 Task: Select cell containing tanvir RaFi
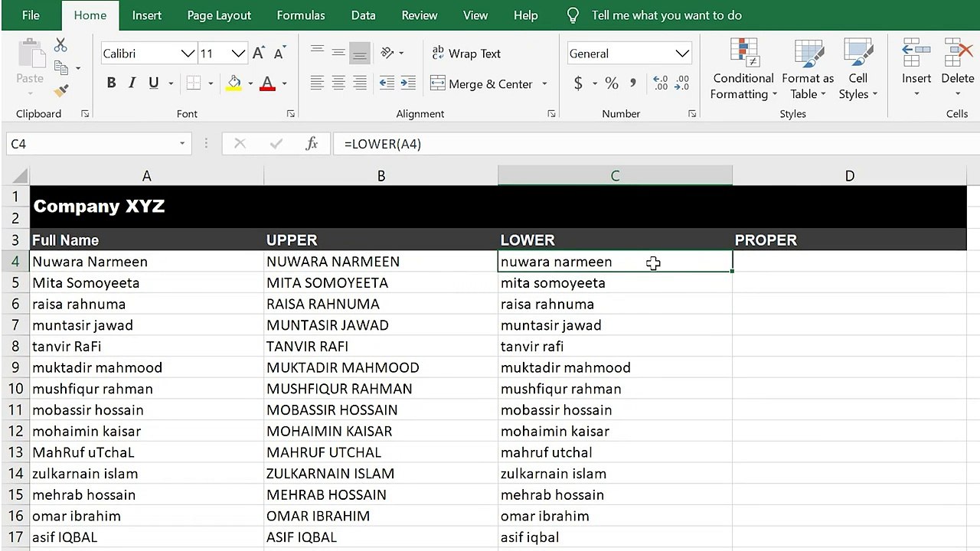pos(146,347)
